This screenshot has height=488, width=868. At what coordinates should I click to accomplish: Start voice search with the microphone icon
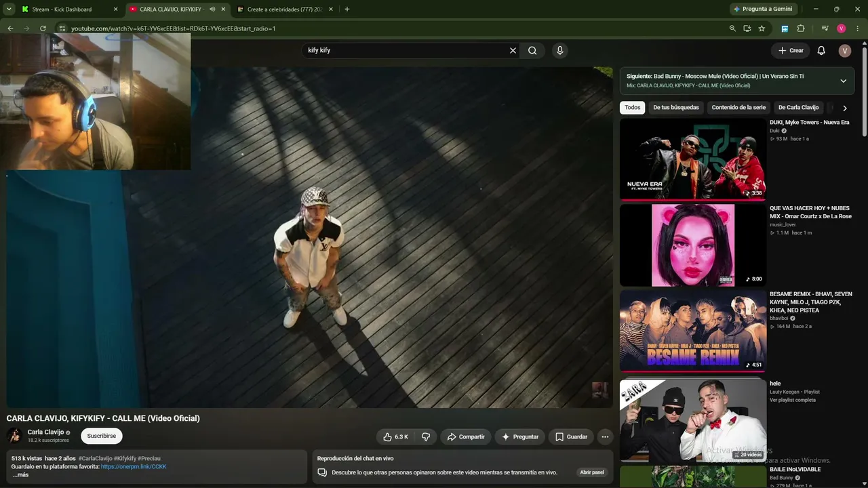pyautogui.click(x=559, y=50)
